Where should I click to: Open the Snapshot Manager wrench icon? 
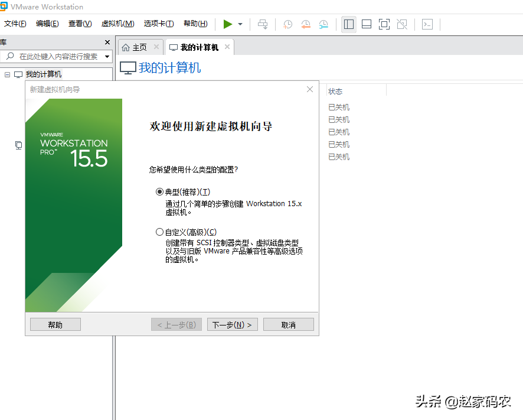[323, 24]
